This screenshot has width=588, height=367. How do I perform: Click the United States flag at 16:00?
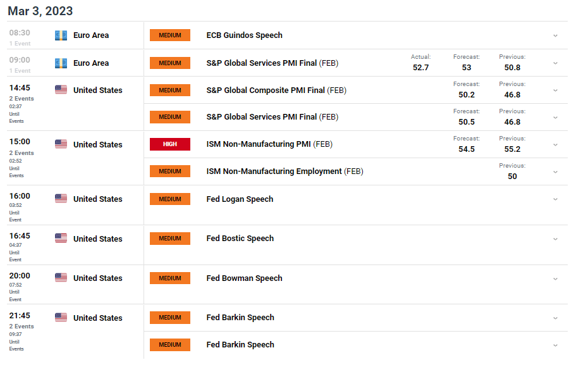(x=61, y=199)
